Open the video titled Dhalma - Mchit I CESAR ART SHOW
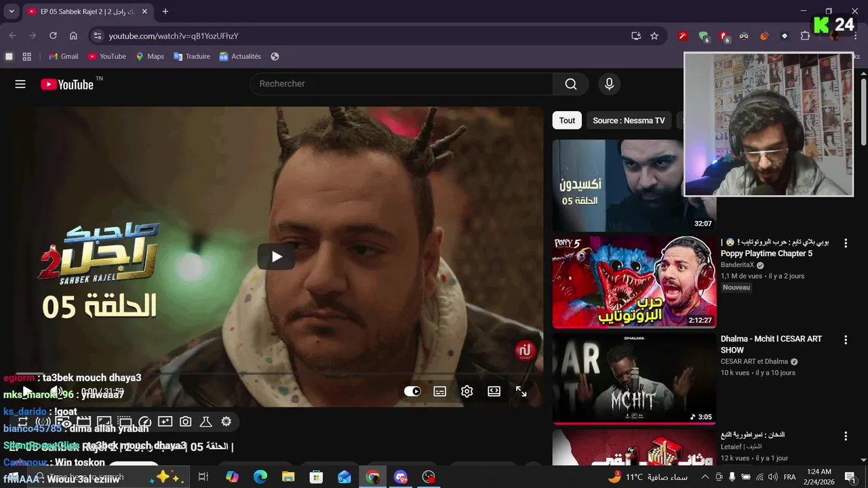 (x=771, y=344)
